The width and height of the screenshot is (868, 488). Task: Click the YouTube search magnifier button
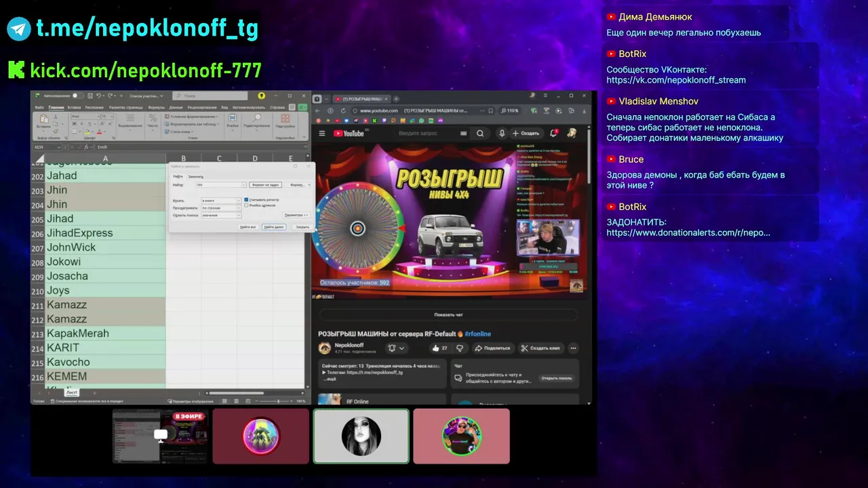tap(480, 134)
